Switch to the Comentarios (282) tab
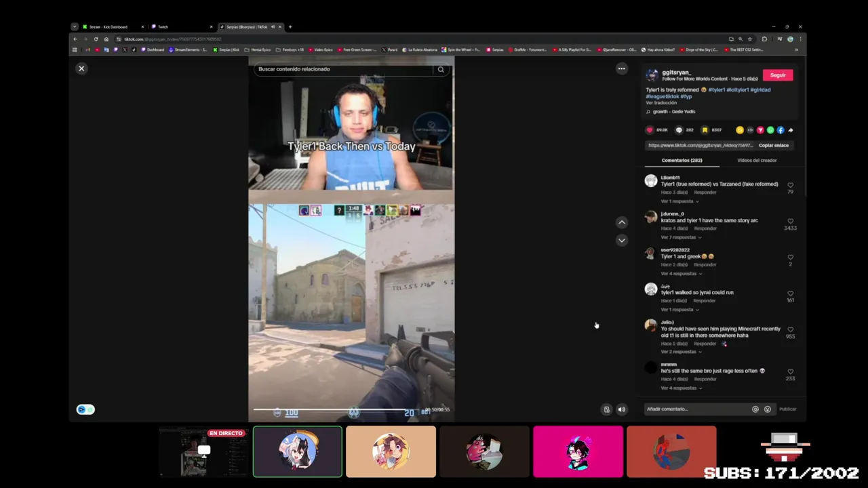The width and height of the screenshot is (868, 488). [x=682, y=161]
